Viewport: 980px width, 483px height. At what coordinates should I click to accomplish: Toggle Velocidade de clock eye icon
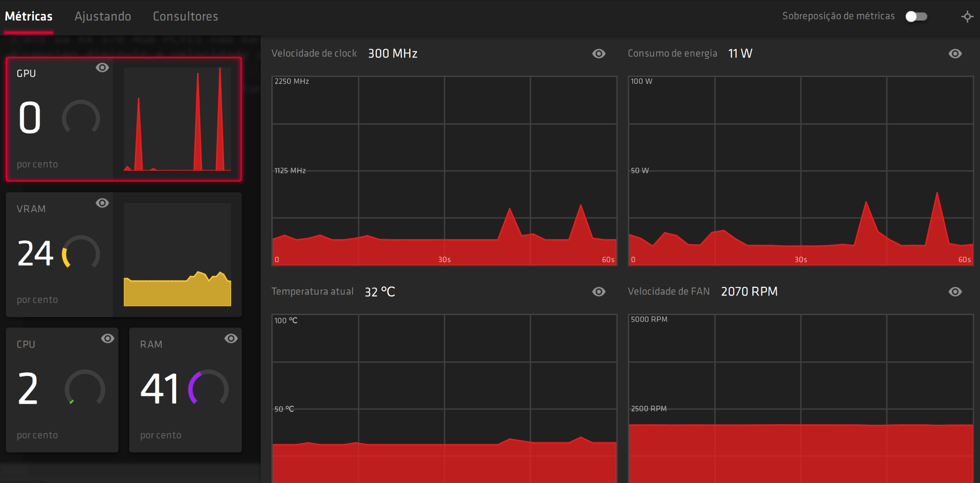click(599, 54)
